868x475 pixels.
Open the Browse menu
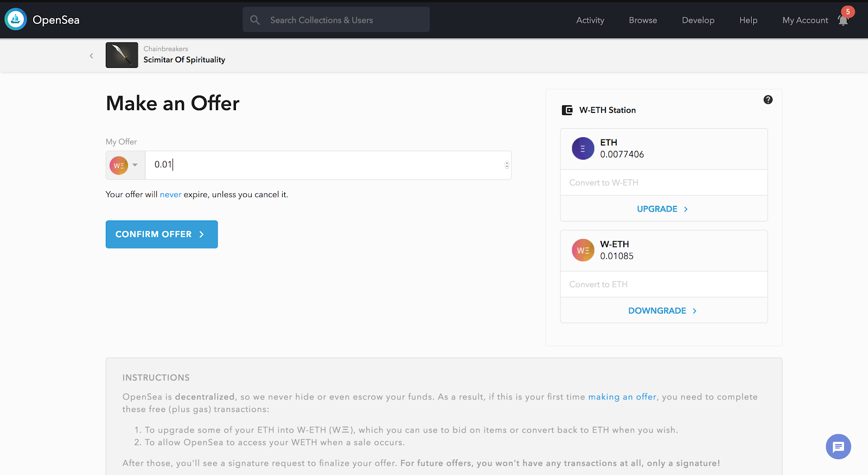[x=643, y=20]
